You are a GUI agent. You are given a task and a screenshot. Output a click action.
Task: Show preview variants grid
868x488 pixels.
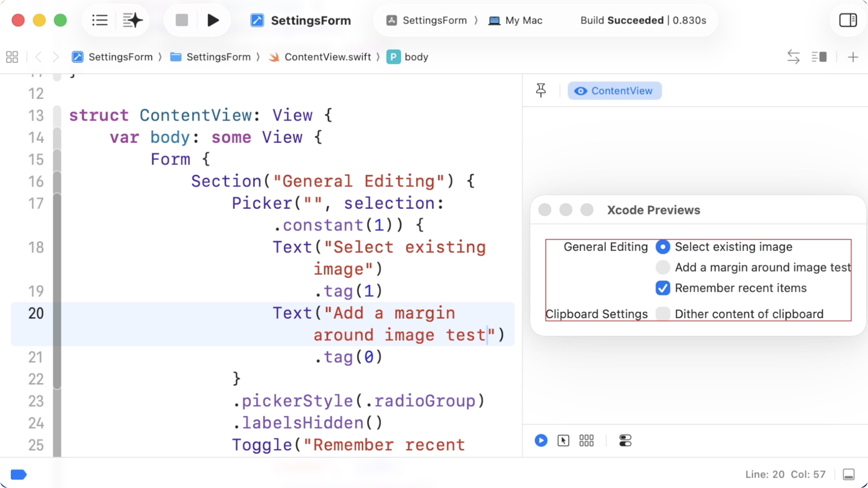[x=586, y=441]
